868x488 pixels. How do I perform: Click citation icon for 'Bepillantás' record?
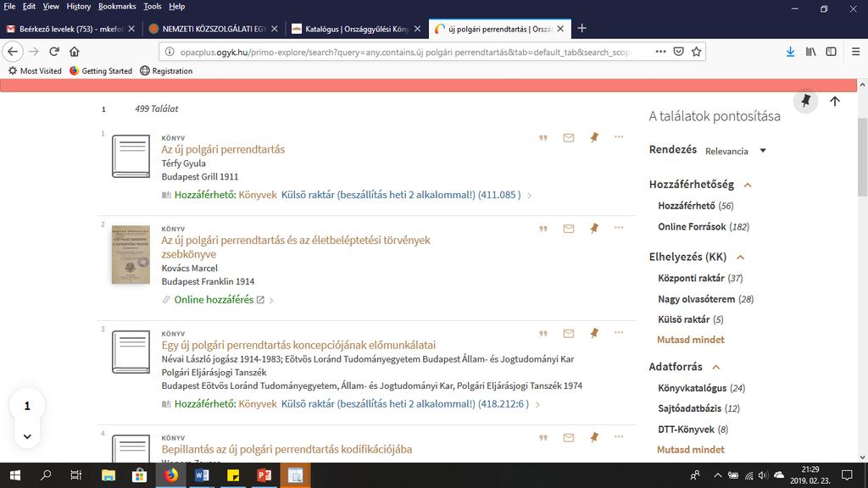(x=543, y=438)
